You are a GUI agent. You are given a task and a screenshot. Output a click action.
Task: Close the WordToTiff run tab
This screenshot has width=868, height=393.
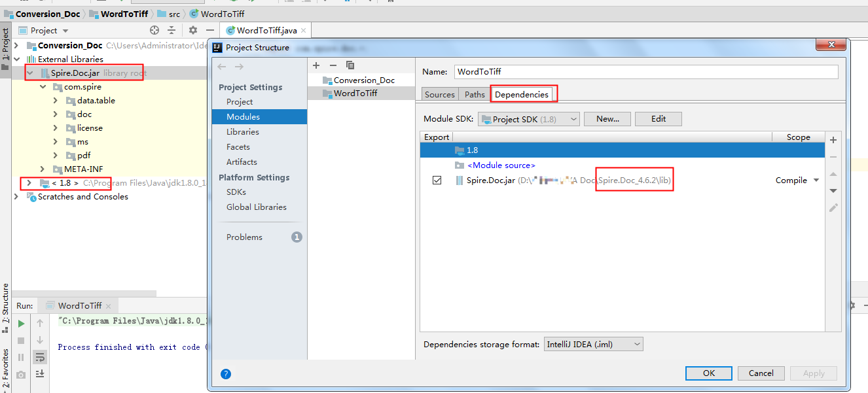click(109, 305)
